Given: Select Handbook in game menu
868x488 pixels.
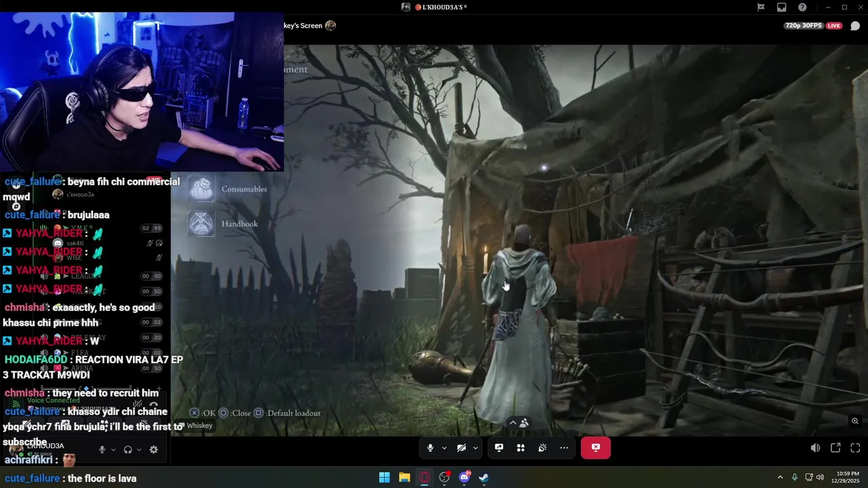Looking at the screenshot, I should [239, 224].
